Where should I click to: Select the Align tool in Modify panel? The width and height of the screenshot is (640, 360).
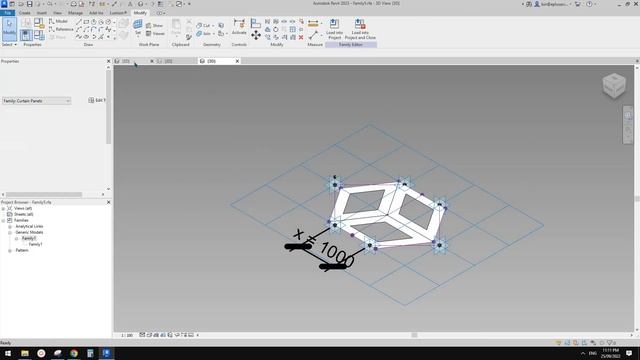click(256, 23)
